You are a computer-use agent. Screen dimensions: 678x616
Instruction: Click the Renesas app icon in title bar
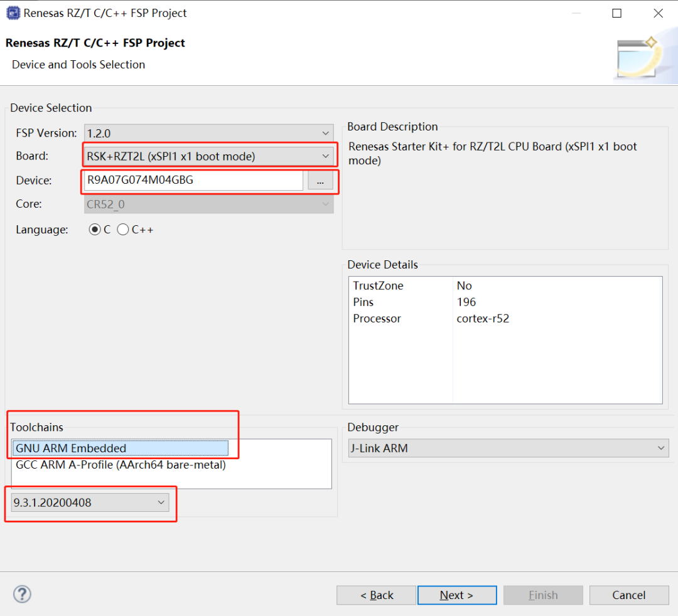tap(13, 13)
